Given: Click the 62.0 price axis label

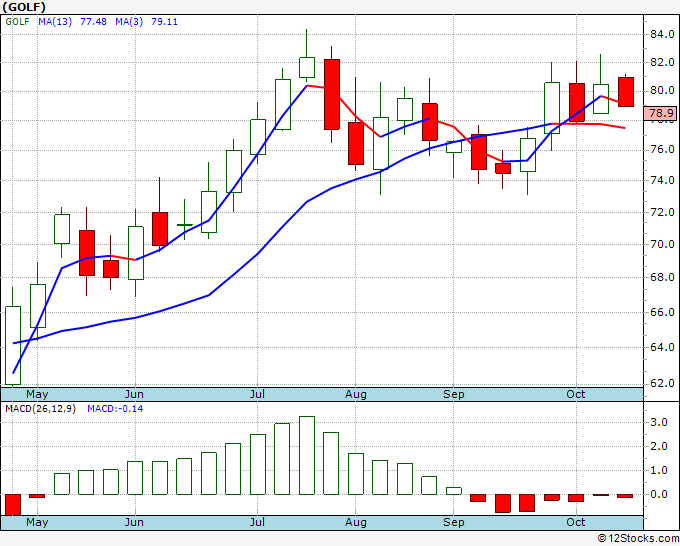Looking at the screenshot, I should click(x=662, y=383).
